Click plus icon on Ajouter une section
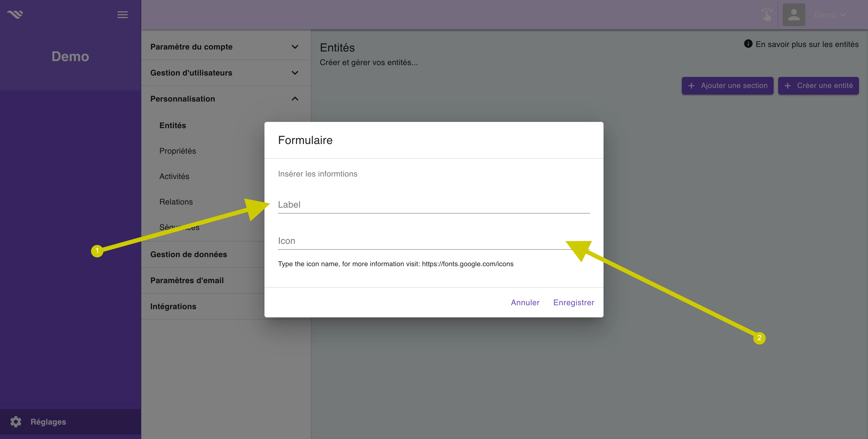868x439 pixels. click(691, 86)
